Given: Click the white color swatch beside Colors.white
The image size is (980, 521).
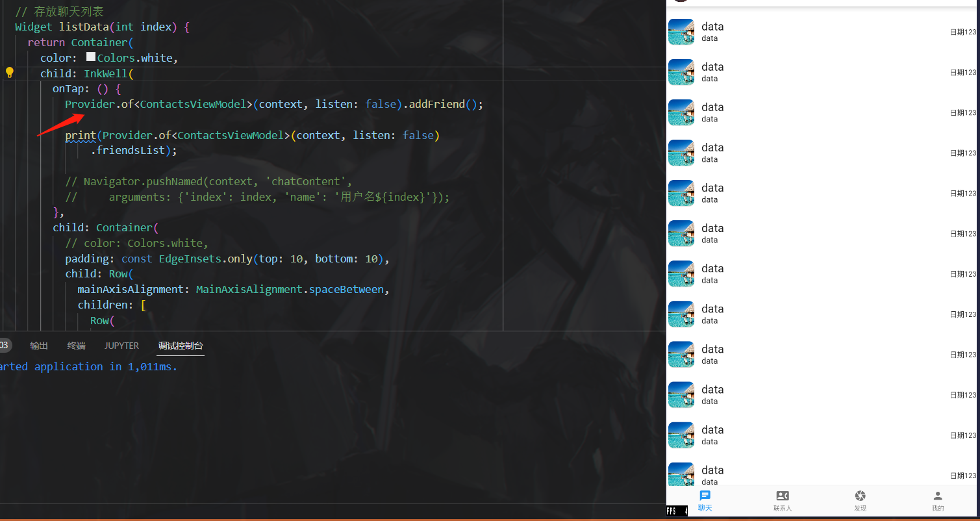Looking at the screenshot, I should pyautogui.click(x=90, y=57).
